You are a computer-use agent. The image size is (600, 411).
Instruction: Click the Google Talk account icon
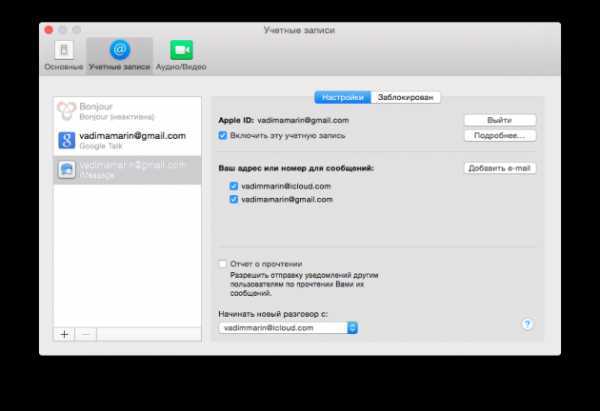67,140
